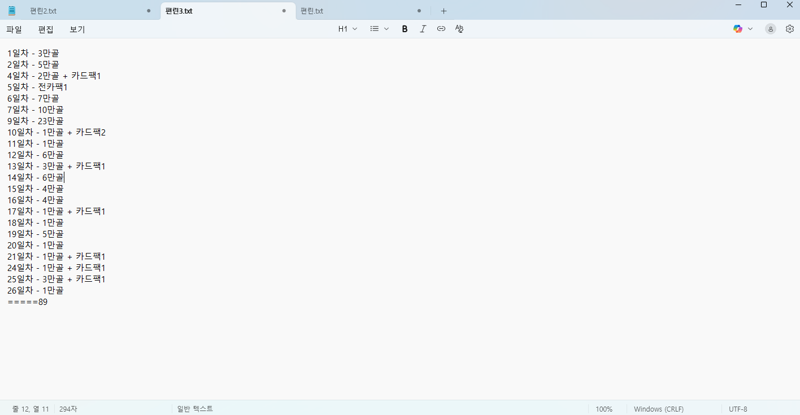Add a new tab with plus icon
This screenshot has width=800, height=415.
coord(444,11)
